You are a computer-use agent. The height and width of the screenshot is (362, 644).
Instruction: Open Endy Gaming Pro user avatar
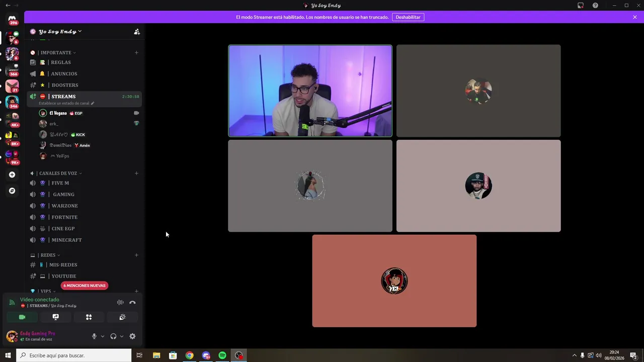(x=12, y=336)
